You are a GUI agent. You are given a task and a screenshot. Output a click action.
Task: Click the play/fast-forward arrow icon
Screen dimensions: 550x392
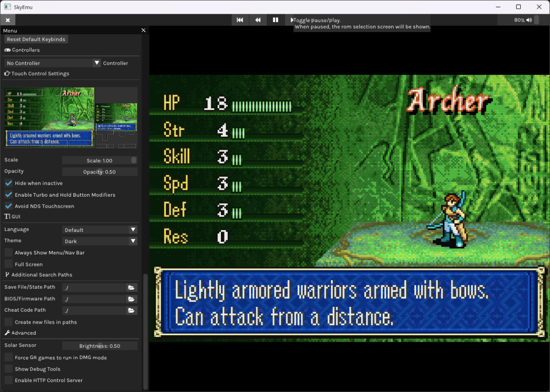pyautogui.click(x=292, y=20)
